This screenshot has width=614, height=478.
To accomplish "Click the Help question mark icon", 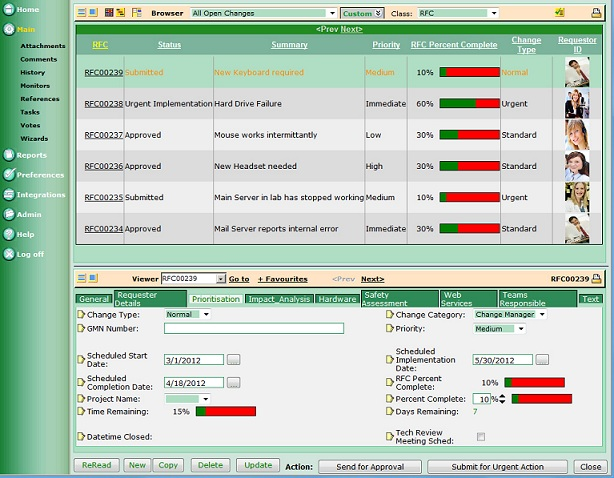I will 9,234.
